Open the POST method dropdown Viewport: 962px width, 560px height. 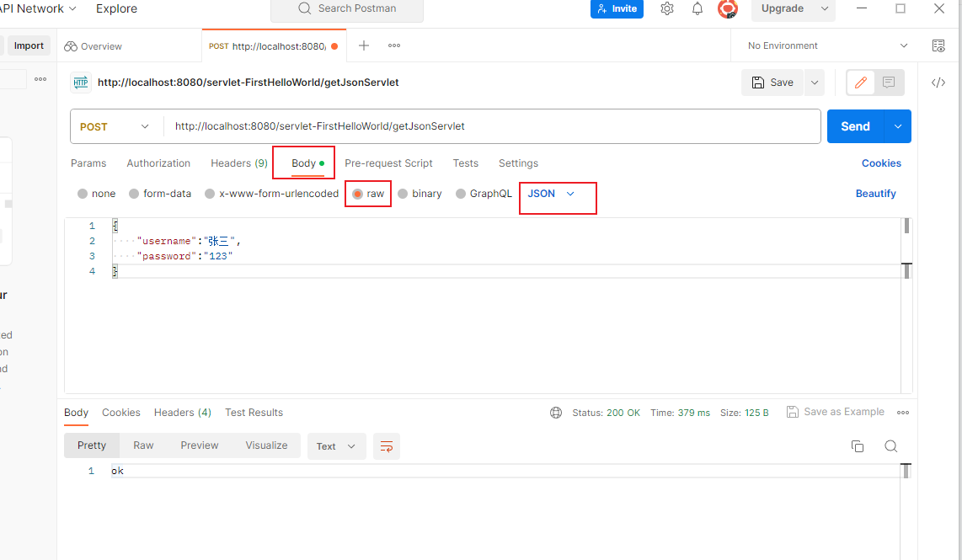click(115, 126)
